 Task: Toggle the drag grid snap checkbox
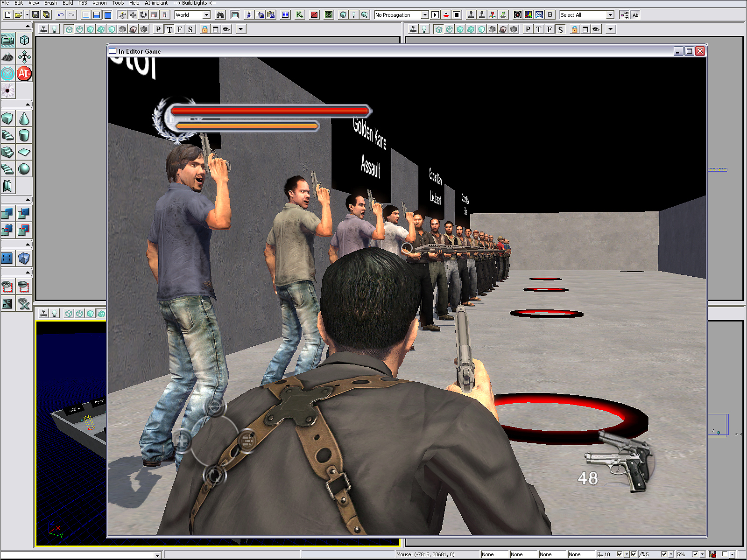coord(620,554)
